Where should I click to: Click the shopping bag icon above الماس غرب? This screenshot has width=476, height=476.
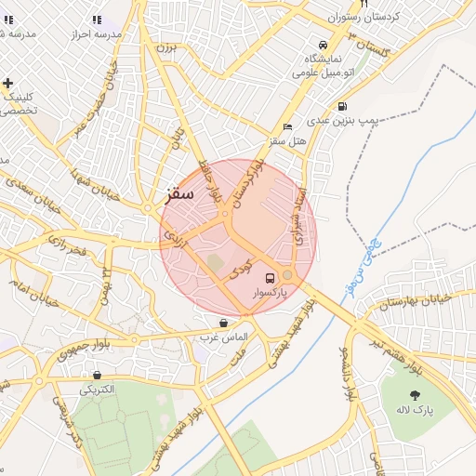(223, 324)
